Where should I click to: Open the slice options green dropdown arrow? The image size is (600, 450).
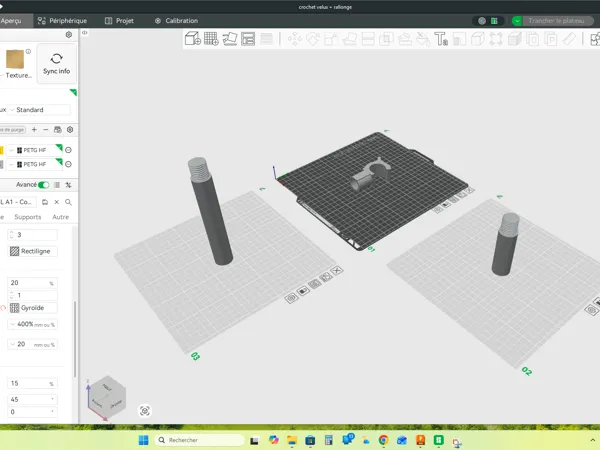tap(517, 21)
